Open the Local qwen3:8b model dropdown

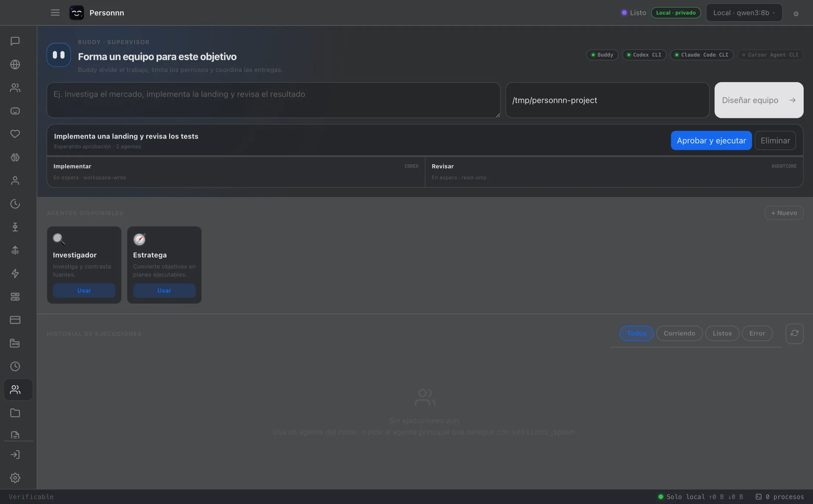744,13
